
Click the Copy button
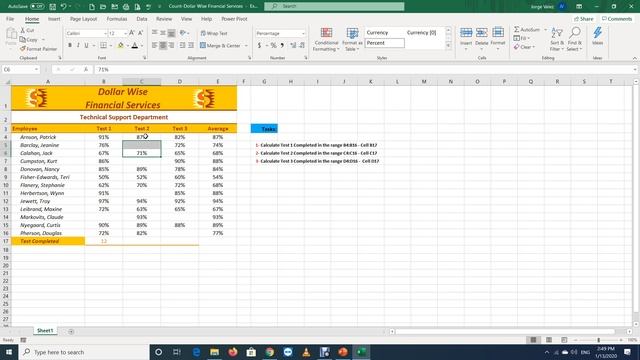(x=29, y=40)
